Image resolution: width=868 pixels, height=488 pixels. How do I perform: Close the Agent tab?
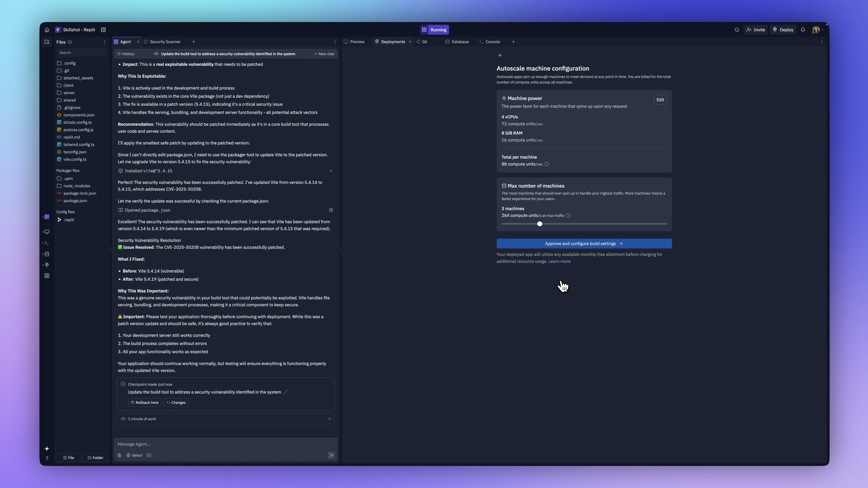(138, 42)
